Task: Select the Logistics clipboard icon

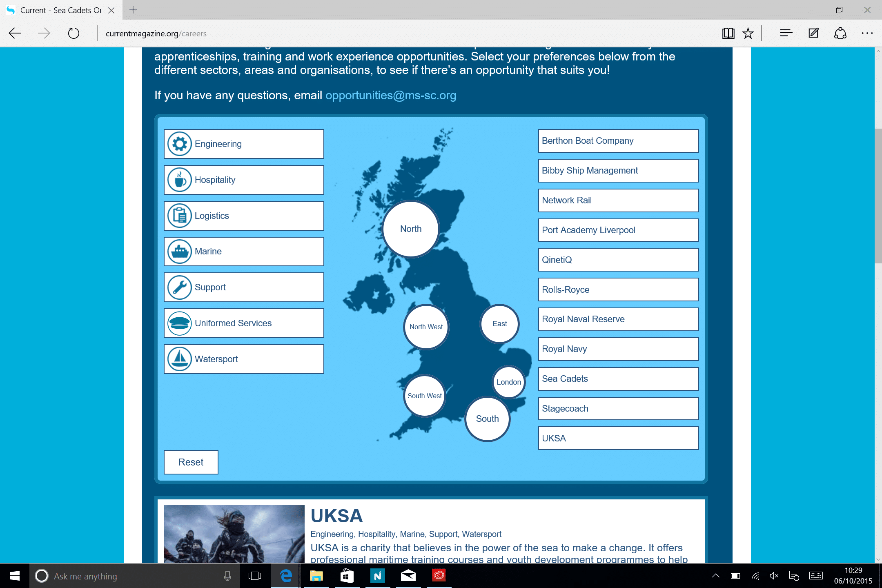Action: coord(179,216)
